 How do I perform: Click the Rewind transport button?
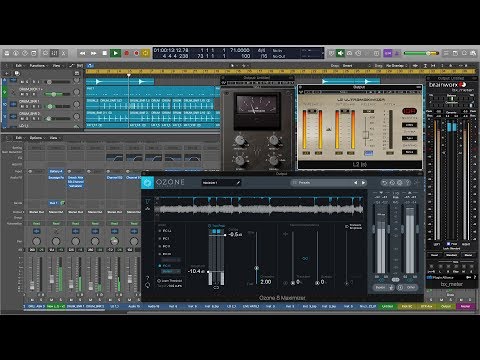pyautogui.click(x=82, y=53)
